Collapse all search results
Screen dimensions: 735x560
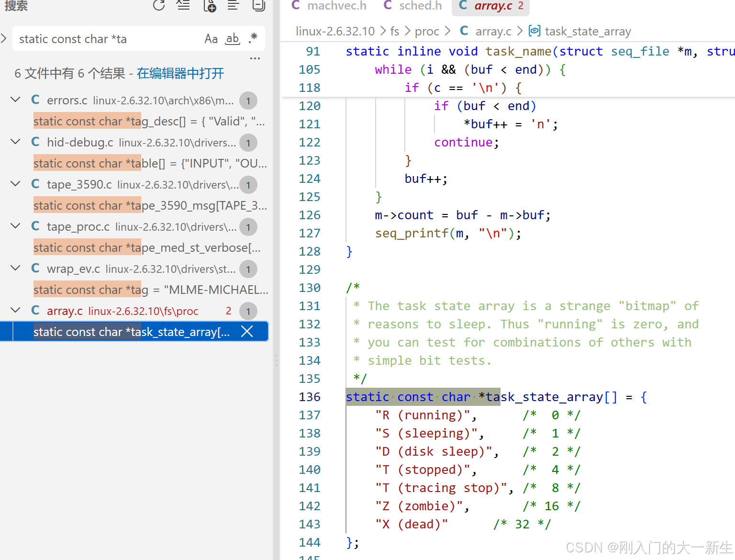[x=259, y=5]
